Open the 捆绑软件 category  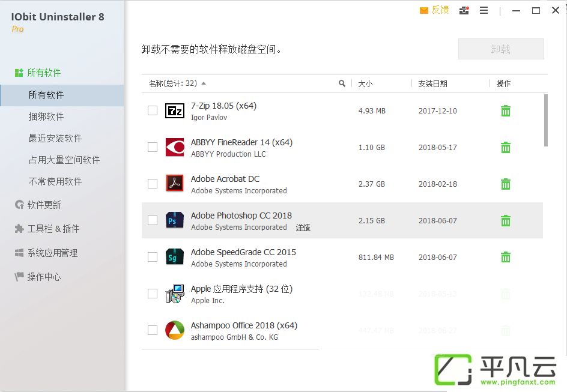click(46, 116)
